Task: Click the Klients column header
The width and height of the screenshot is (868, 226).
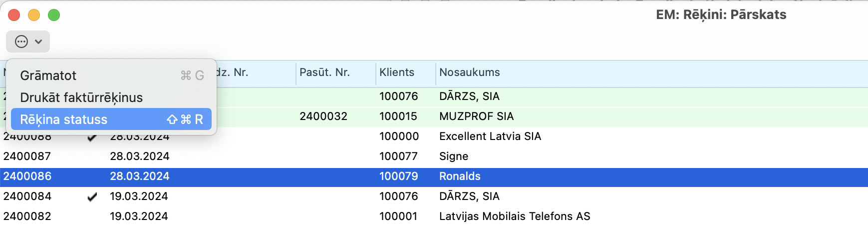Action: (397, 72)
